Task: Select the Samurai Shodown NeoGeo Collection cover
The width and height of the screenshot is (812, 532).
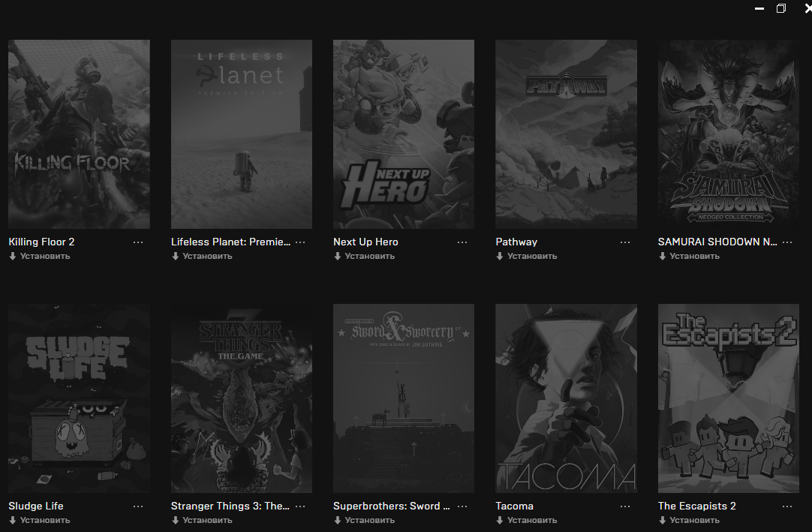Action: [728, 134]
